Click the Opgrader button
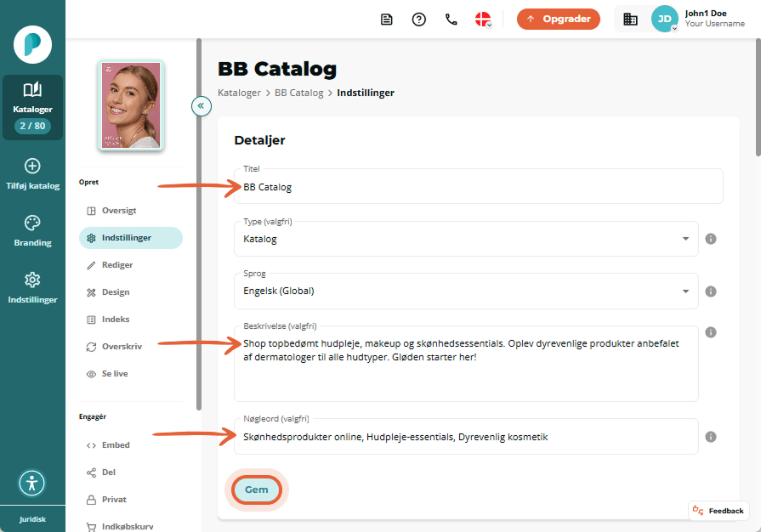The width and height of the screenshot is (761, 532). coord(559,19)
